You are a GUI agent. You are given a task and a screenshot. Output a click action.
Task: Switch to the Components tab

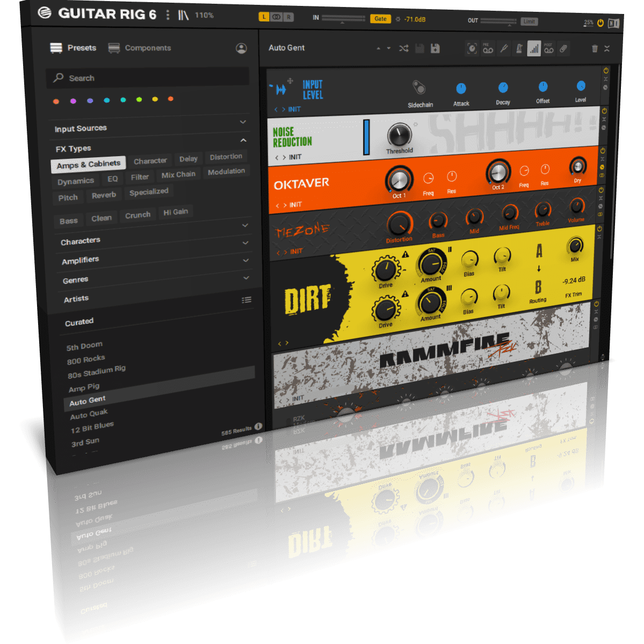coord(140,48)
